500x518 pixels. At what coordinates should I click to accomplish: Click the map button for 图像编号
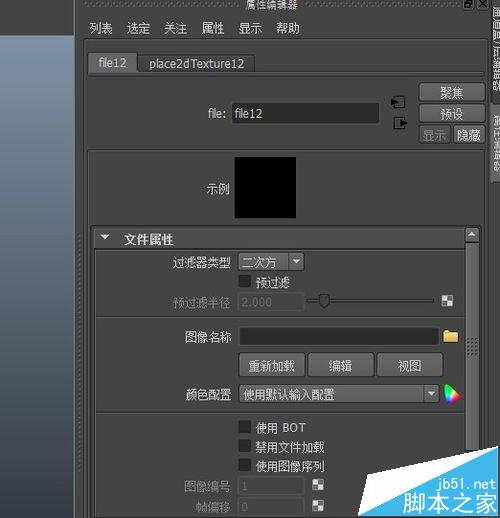[318, 485]
